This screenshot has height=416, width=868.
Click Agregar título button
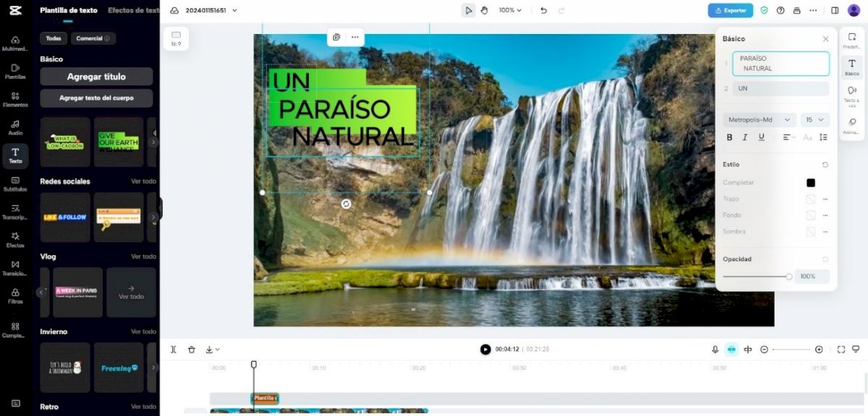click(96, 77)
